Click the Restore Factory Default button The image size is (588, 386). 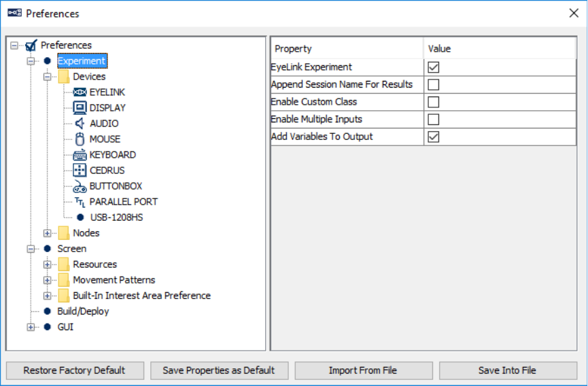point(75,370)
